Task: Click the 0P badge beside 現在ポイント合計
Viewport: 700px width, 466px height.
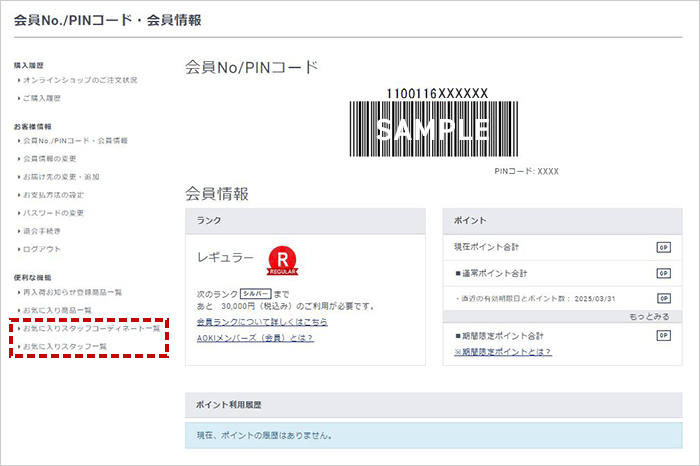Action: click(663, 247)
